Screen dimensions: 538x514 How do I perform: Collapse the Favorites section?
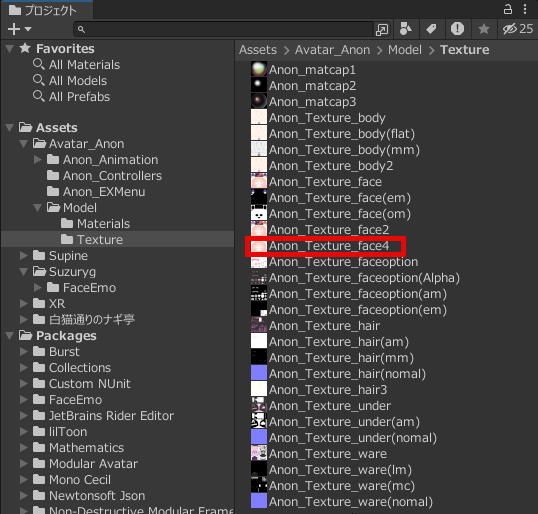click(10, 49)
